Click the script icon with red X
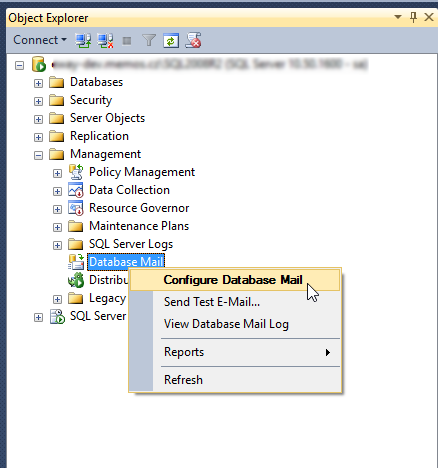This screenshot has height=468, width=438. 193,41
